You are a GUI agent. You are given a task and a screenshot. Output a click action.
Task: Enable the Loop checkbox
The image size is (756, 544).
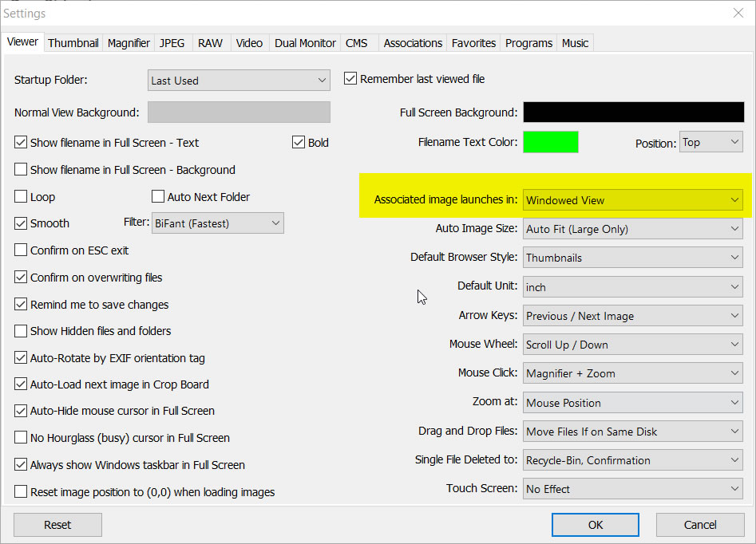click(x=21, y=197)
